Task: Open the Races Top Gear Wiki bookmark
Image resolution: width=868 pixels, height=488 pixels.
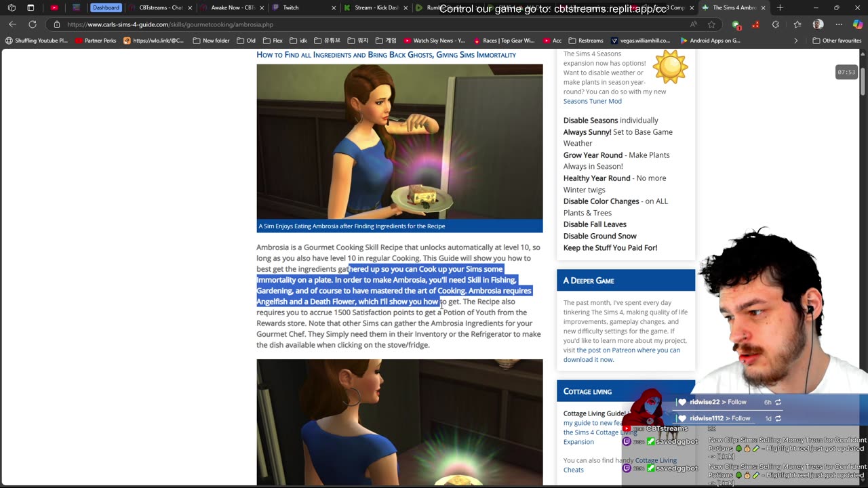Action: 503,41
